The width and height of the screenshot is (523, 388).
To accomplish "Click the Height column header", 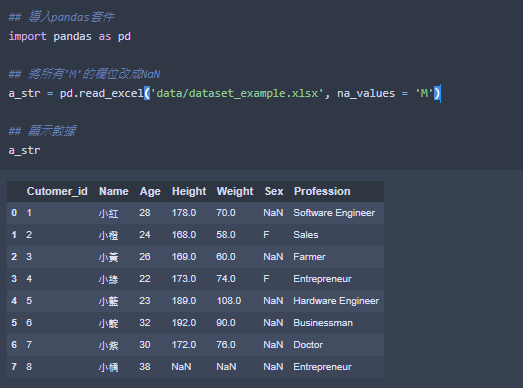I will click(x=189, y=191).
